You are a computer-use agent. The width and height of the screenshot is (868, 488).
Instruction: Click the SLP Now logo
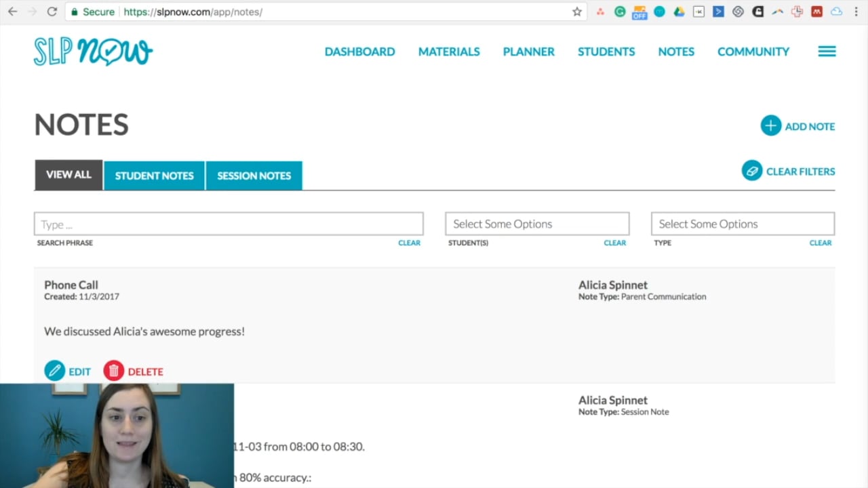point(93,52)
